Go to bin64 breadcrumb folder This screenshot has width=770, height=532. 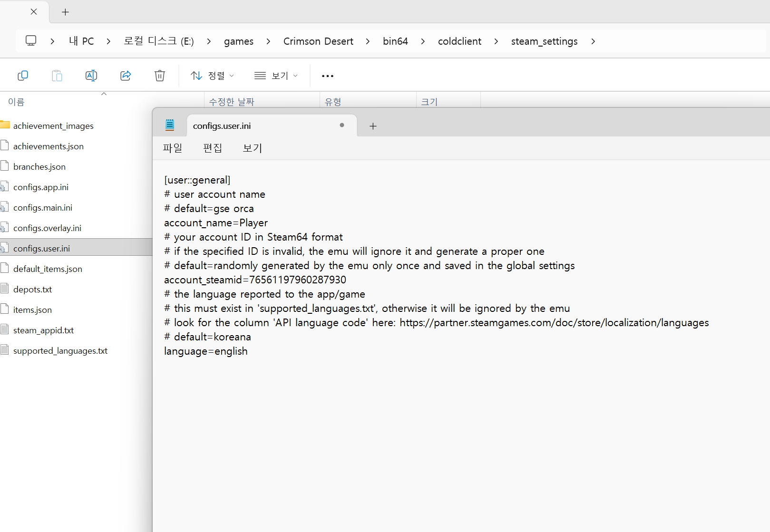click(x=395, y=41)
